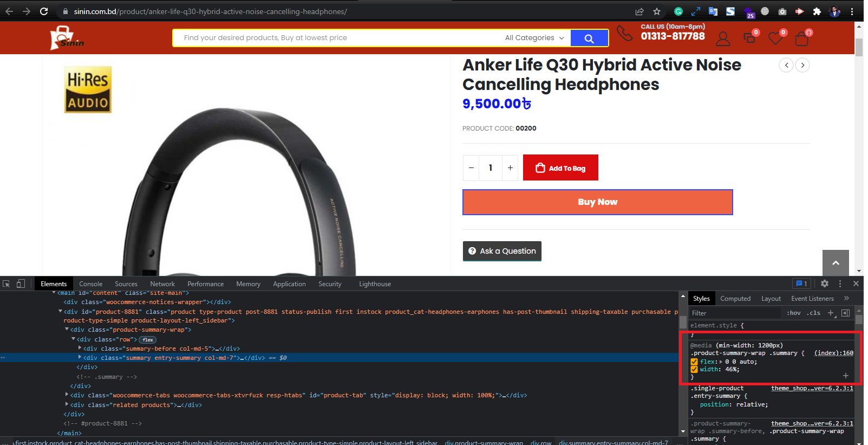This screenshot has height=445, width=868.
Task: Expand the summary-before col-md-5 div
Action: (x=80, y=348)
